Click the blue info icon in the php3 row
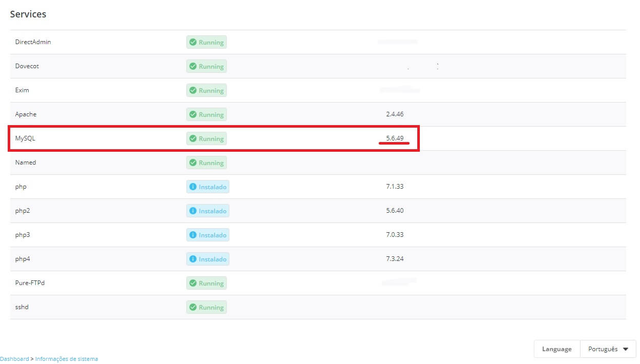The width and height of the screenshot is (640, 364). [x=193, y=235]
